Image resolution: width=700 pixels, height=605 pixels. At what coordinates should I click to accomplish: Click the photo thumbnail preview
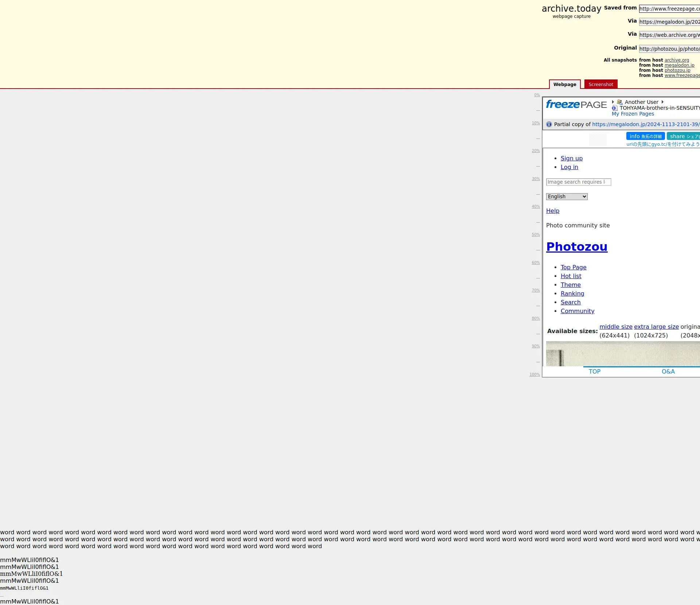coord(623,354)
